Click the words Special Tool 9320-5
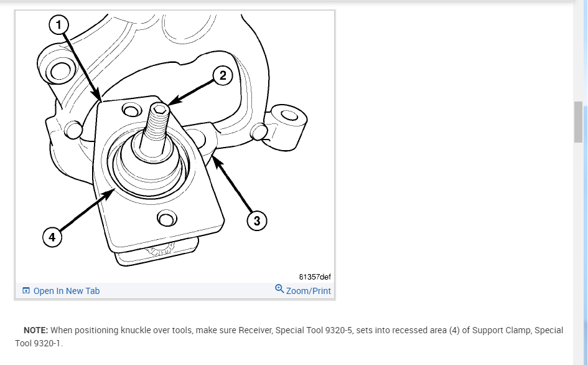 (314, 331)
